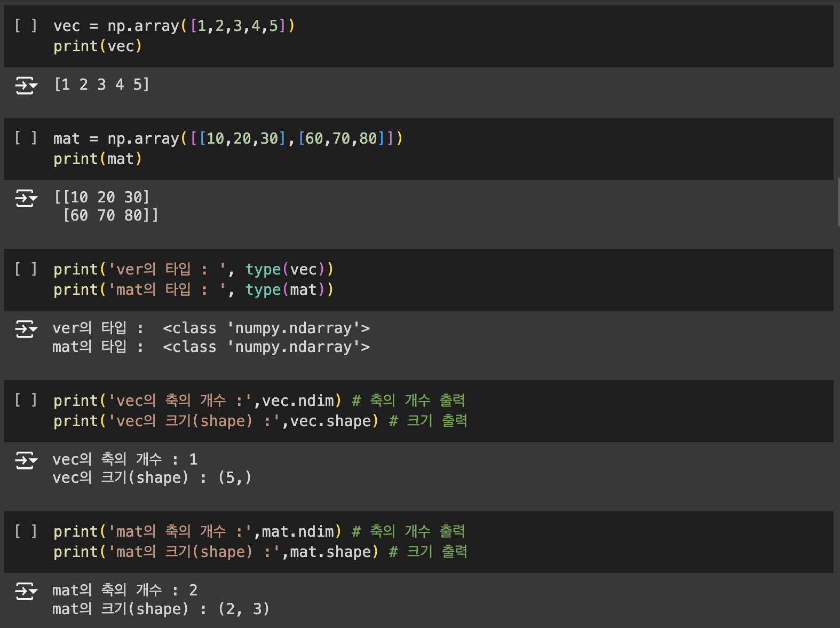Click the print(vec) code line
The height and width of the screenshot is (628, 840).
pos(98,46)
